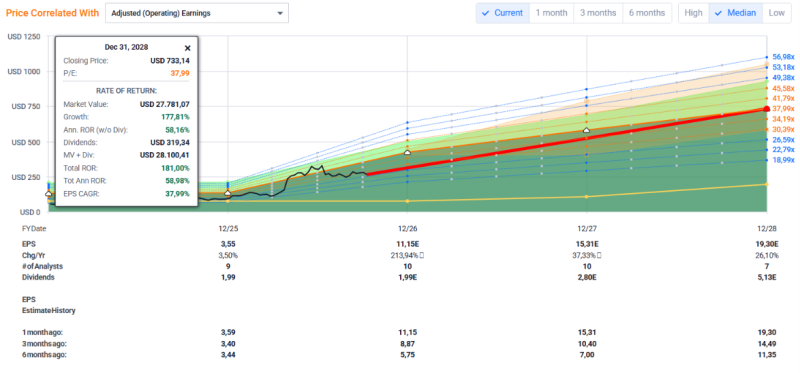This screenshot has height=373, width=800.
Task: Click the white triangle marker at 12/25
Action: (228, 193)
